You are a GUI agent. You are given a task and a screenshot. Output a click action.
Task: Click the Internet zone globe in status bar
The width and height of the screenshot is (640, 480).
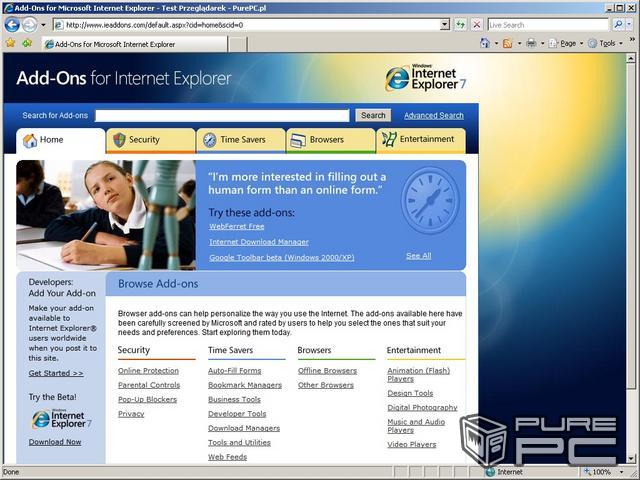[x=491, y=472]
